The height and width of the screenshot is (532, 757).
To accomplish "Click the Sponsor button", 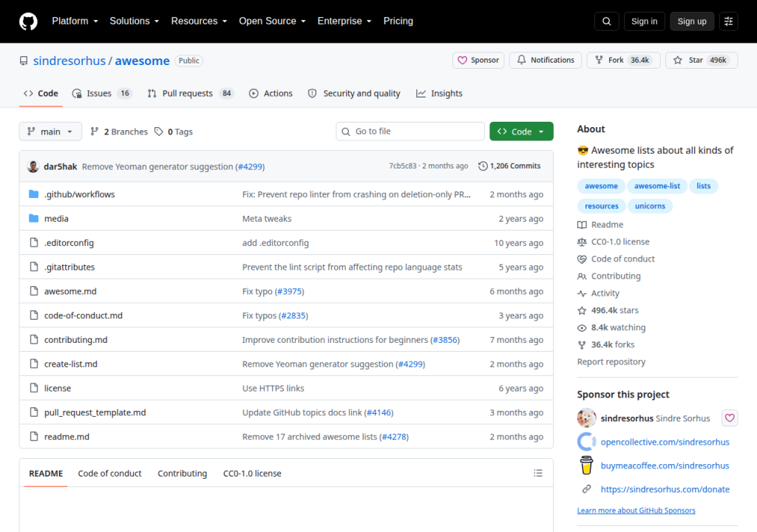I will click(478, 60).
